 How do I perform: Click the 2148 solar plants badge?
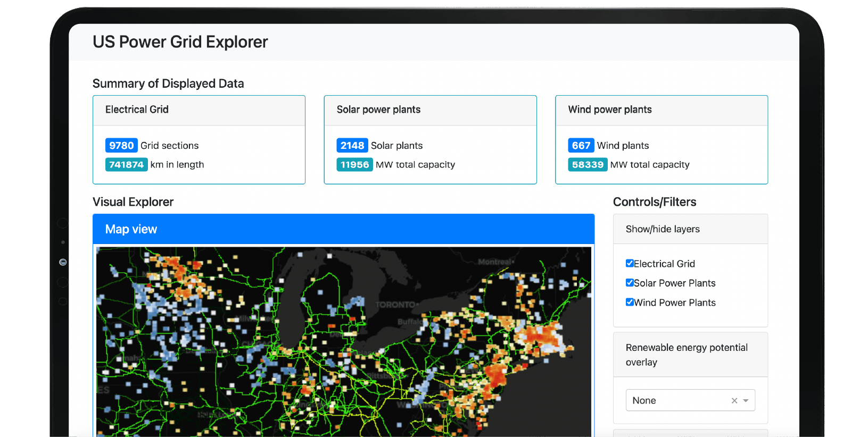(x=352, y=146)
